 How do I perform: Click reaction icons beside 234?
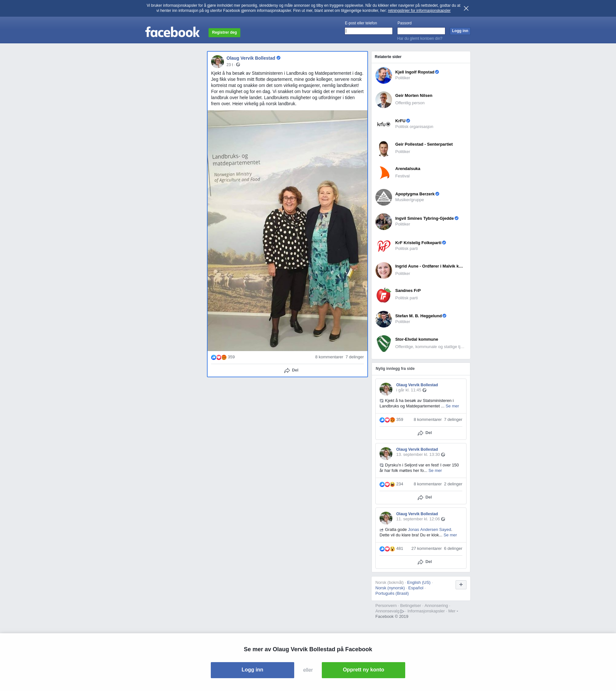tap(387, 484)
